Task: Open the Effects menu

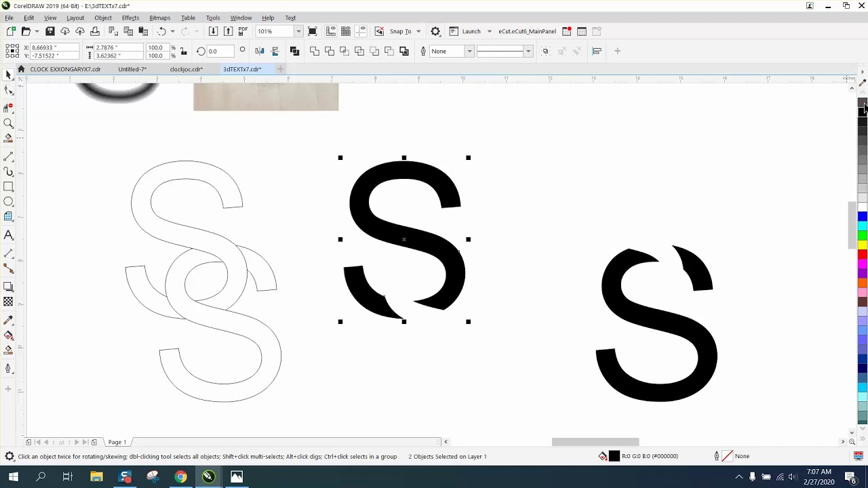Action: [x=130, y=18]
